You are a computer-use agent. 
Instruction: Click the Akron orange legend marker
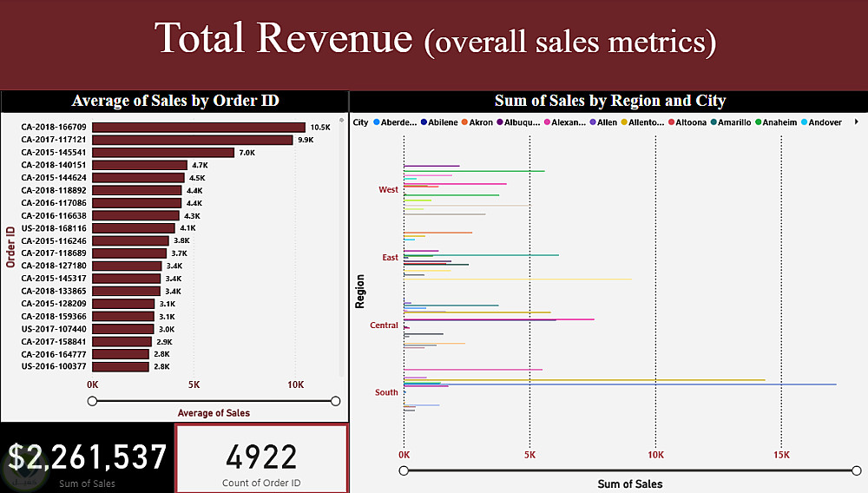(x=464, y=122)
